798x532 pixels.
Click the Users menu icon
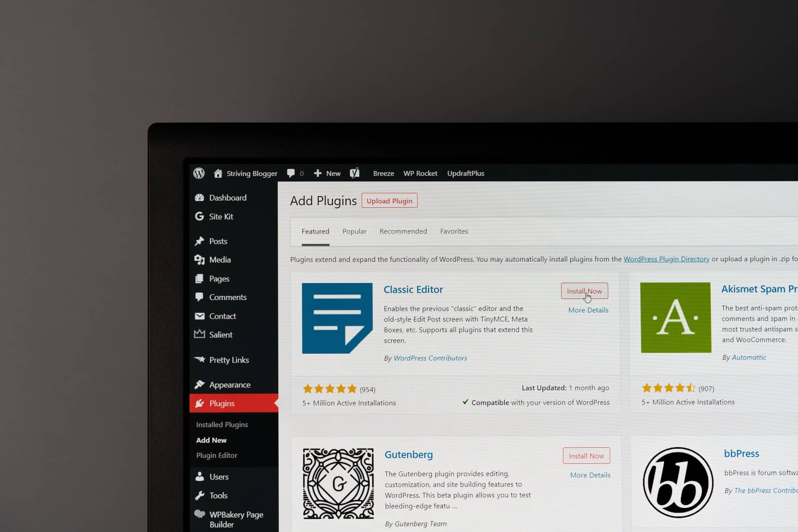tap(199, 475)
